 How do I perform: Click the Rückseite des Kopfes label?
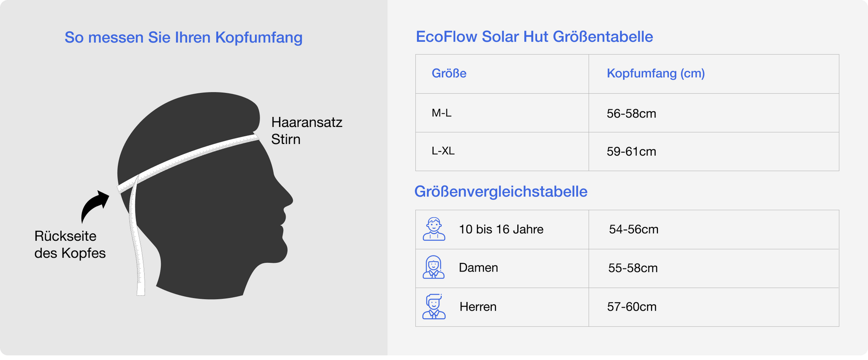pyautogui.click(x=70, y=245)
